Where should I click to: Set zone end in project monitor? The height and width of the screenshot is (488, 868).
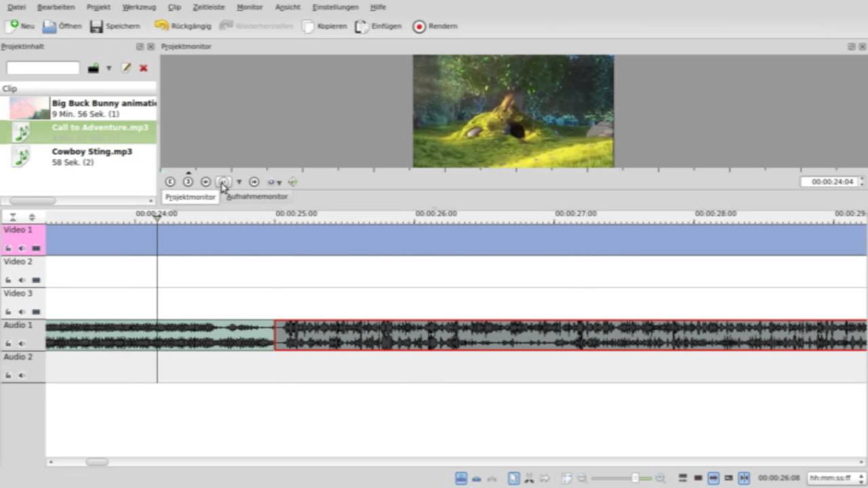coord(188,182)
